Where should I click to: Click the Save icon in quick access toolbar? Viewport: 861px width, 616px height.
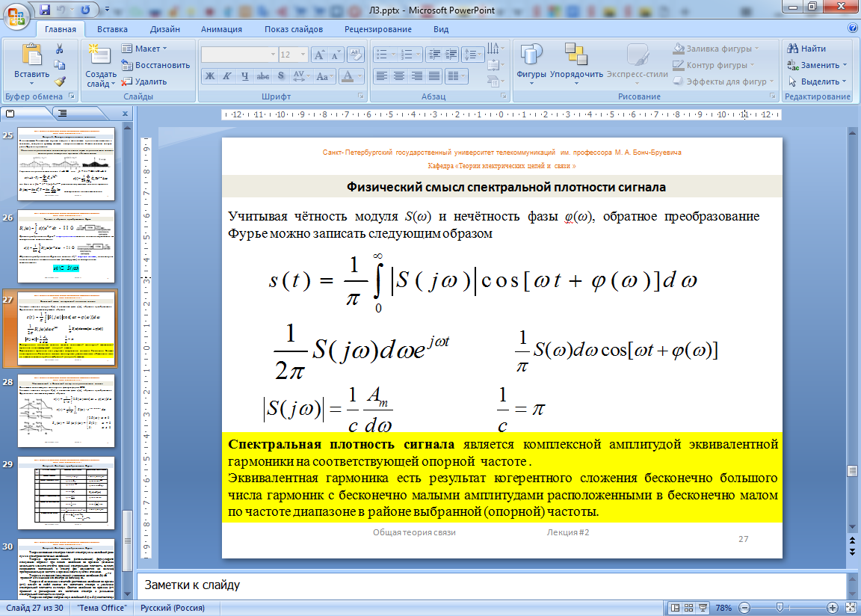tap(45, 10)
